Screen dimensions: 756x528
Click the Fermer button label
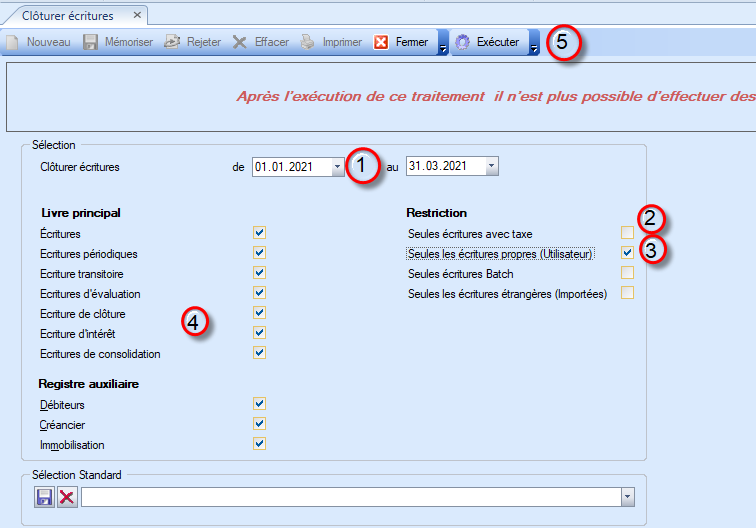tap(412, 42)
